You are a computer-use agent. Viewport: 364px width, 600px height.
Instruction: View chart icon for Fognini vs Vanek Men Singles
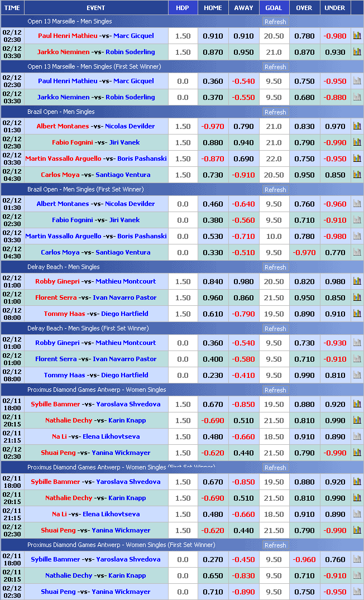(x=357, y=142)
